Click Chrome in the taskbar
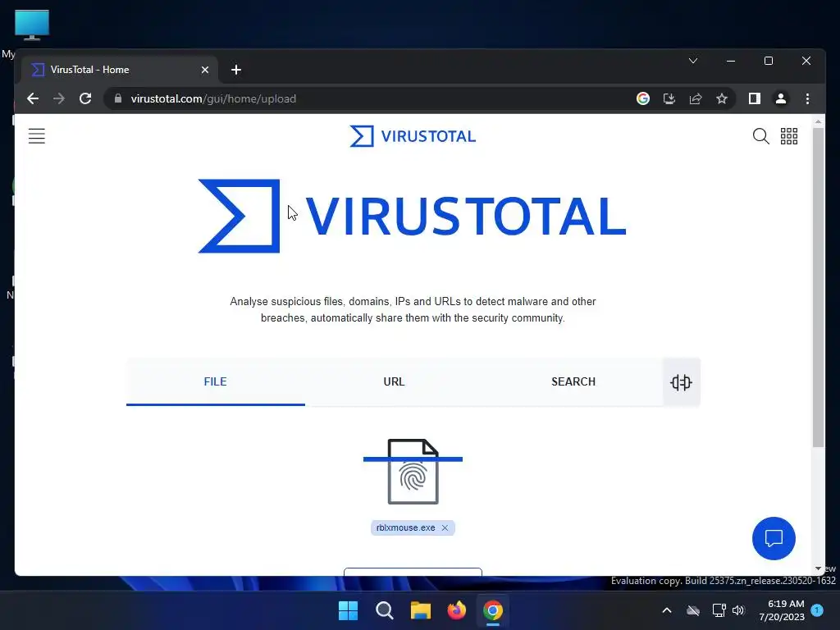This screenshot has width=840, height=630. 492,610
